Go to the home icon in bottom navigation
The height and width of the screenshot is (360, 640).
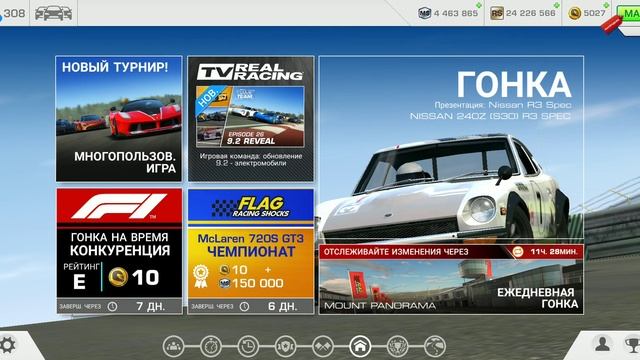(360, 346)
